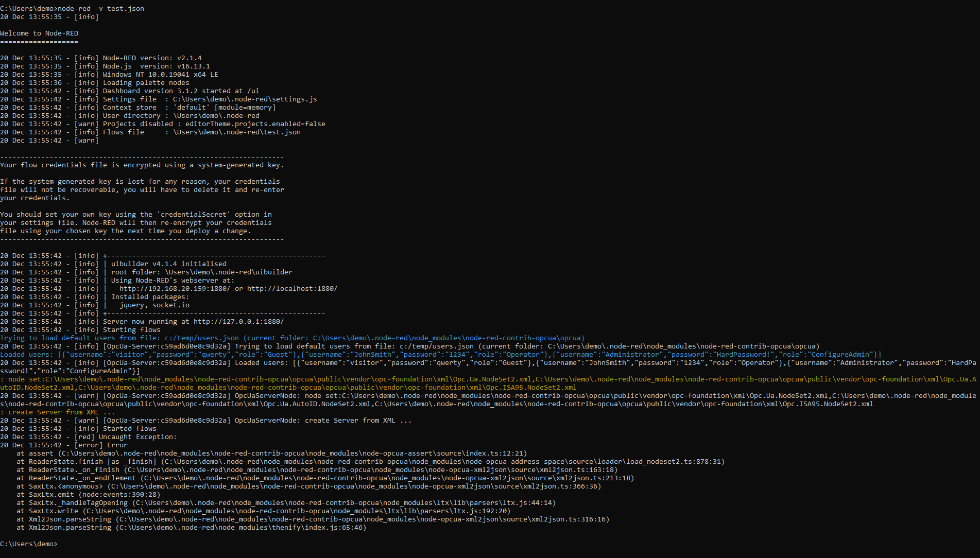Click the Flows file test.json path
Image resolution: width=980 pixels, height=558 pixels.
237,132
